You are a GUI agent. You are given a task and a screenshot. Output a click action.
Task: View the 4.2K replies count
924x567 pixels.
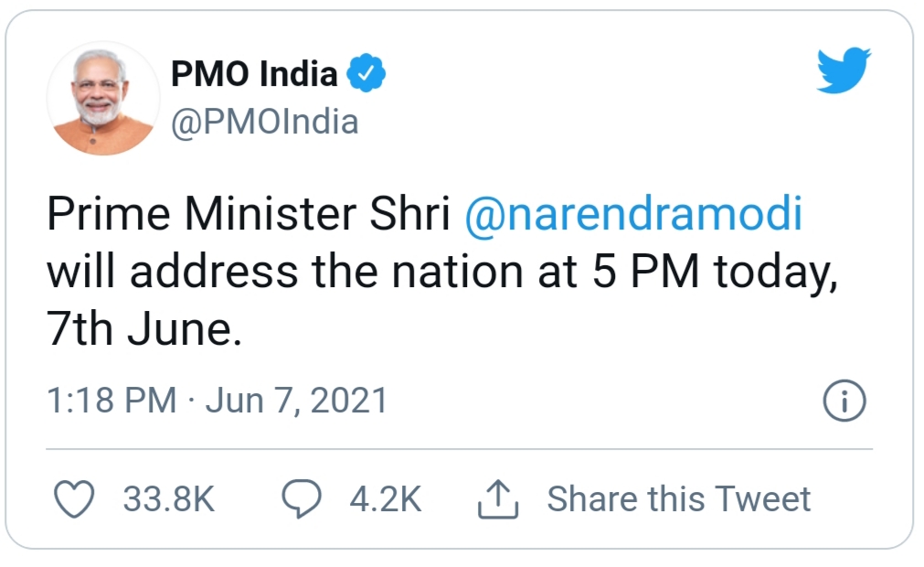pos(385,499)
